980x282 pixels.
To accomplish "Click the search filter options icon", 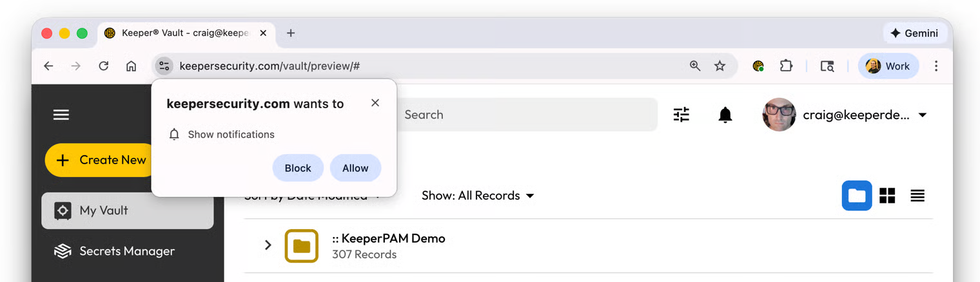I will [681, 115].
